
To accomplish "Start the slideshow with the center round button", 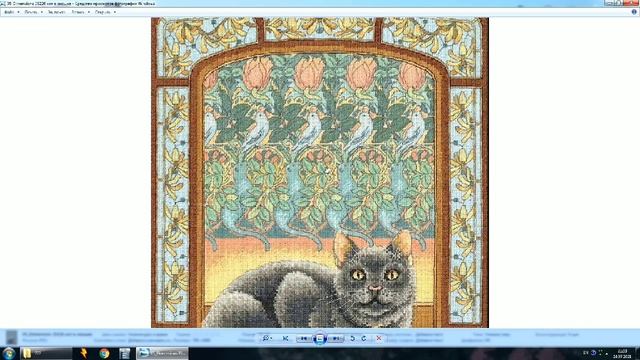I will coord(320,338).
